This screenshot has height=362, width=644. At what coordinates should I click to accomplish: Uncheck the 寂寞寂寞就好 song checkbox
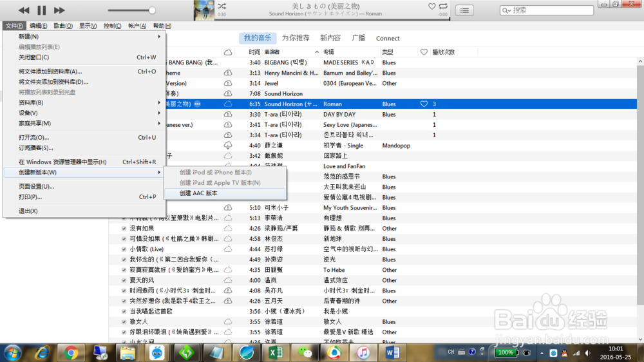tap(124, 270)
